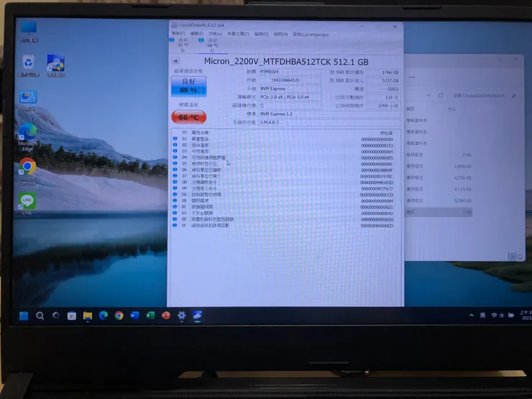Screen dimensions: 532x399
Task: Click the NVM Express interface field
Action: (290, 88)
